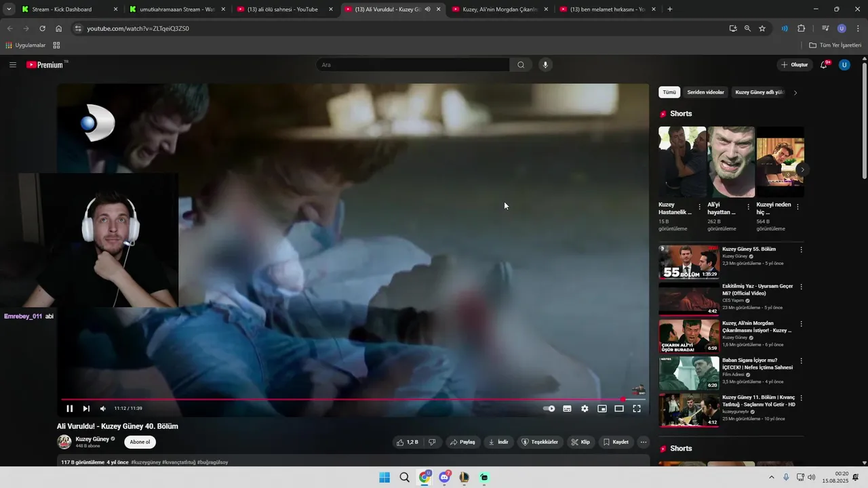The height and width of the screenshot is (488, 868).
Task: Seek on the red video progress bar
Action: coord(353,399)
